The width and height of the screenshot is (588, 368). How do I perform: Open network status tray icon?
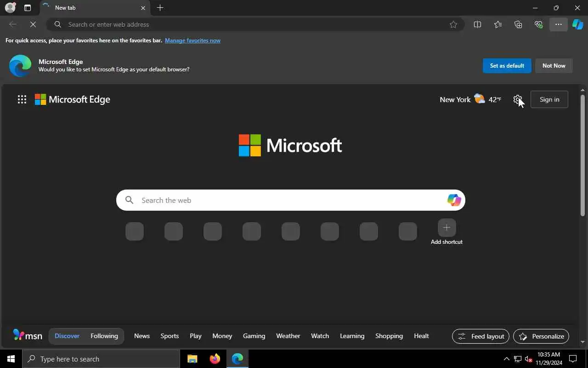point(517,359)
